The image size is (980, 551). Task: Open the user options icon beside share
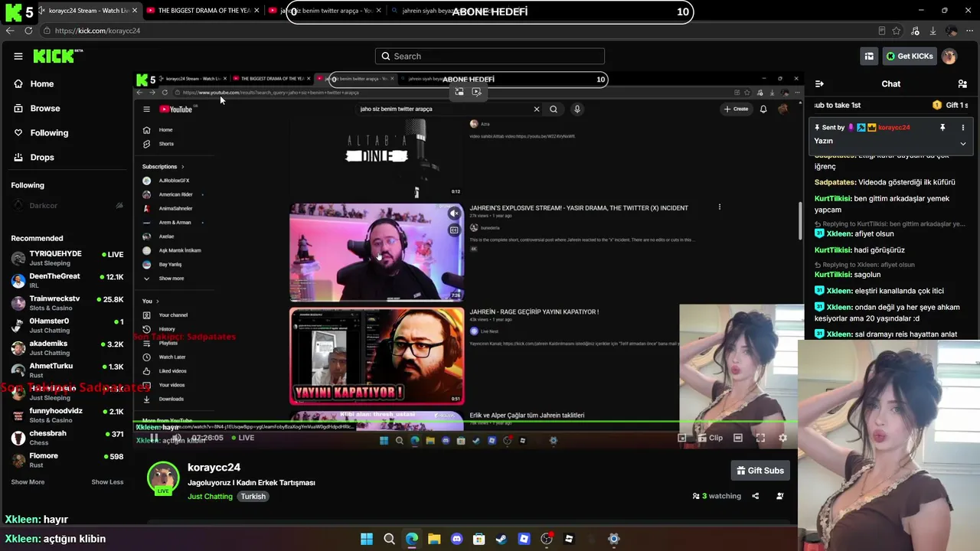pyautogui.click(x=780, y=496)
